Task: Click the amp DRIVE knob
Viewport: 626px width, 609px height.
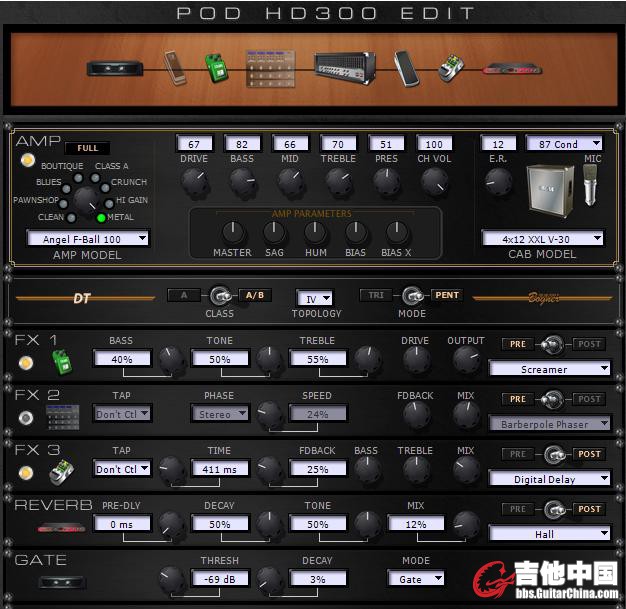Action: pos(194,181)
